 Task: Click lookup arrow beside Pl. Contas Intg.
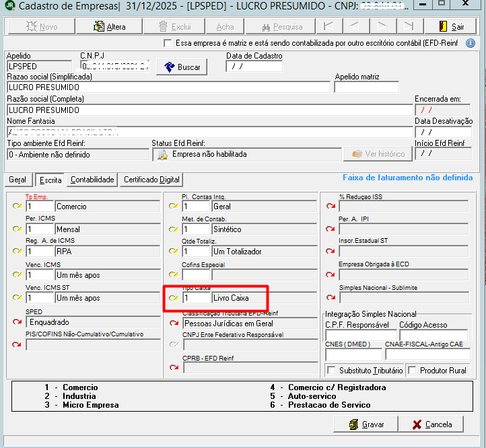[x=174, y=206]
